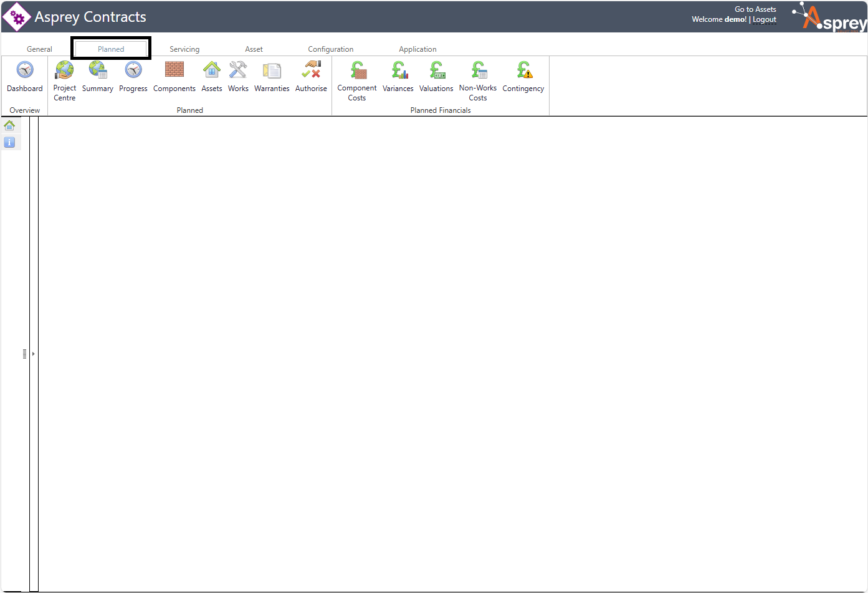Viewport: 868px width, 593px height.
Task: Click the Logout link
Action: pyautogui.click(x=765, y=19)
